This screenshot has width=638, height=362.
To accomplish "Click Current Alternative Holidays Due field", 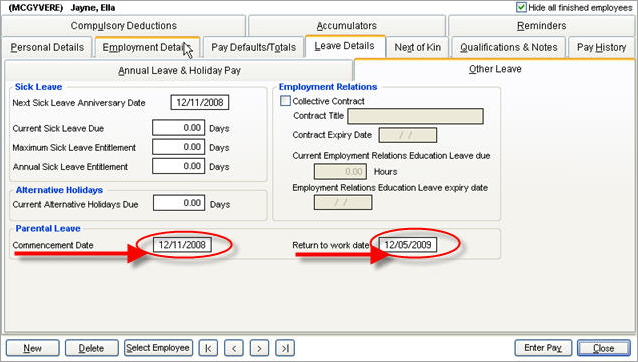I will pyautogui.click(x=179, y=203).
